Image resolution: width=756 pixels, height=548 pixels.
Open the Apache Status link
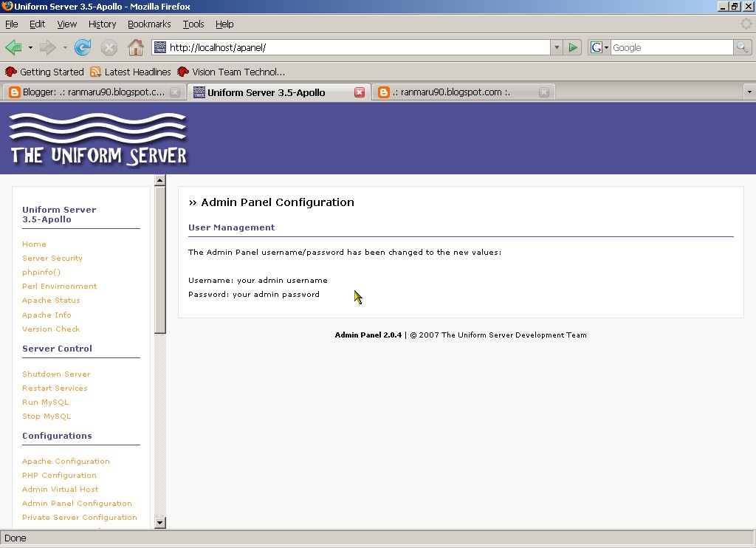(x=51, y=300)
